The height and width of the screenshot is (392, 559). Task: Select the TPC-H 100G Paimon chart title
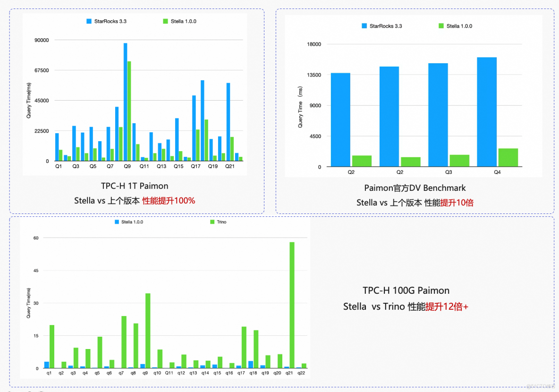pos(406,290)
